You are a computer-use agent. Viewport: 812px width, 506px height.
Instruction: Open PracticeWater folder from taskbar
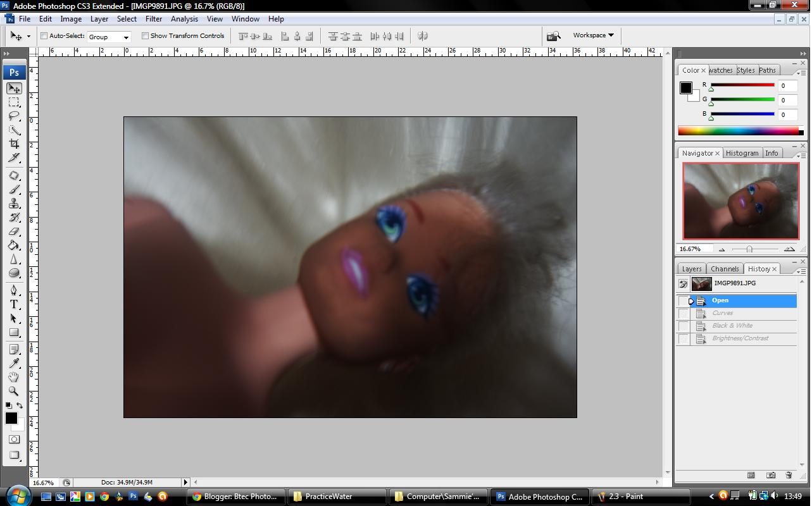(x=336, y=497)
